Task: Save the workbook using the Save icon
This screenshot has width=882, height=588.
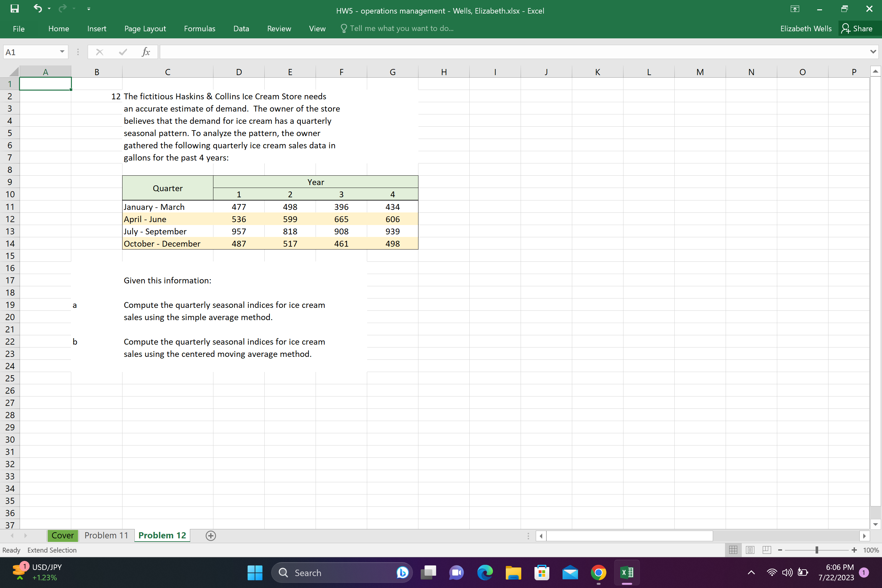Action: 14,9
